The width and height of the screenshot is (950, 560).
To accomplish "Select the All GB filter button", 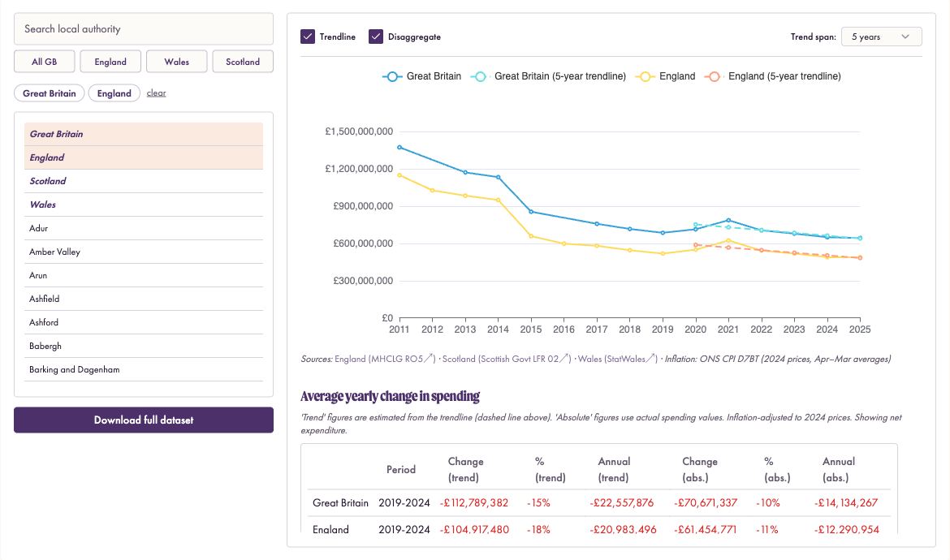I will tap(44, 62).
